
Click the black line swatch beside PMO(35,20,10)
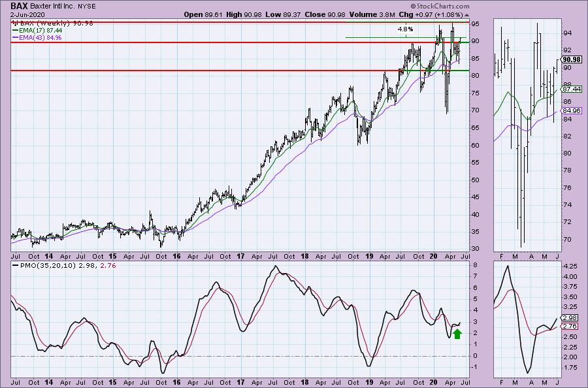coord(16,265)
